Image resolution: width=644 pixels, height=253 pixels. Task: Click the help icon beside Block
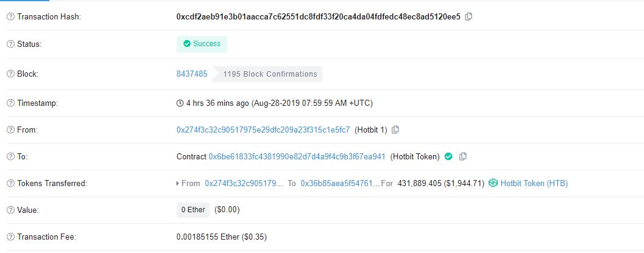11,74
